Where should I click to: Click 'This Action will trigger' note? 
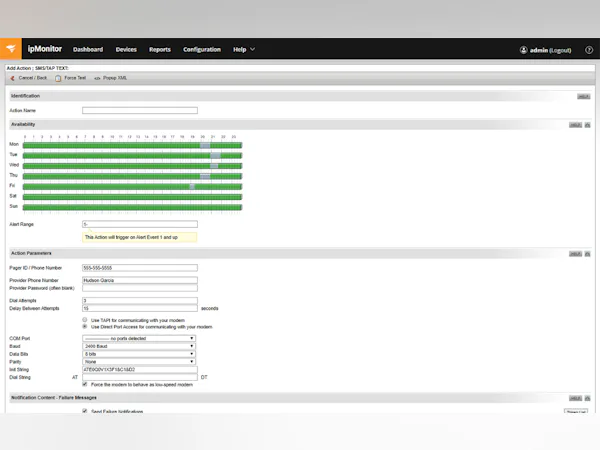[140, 238]
